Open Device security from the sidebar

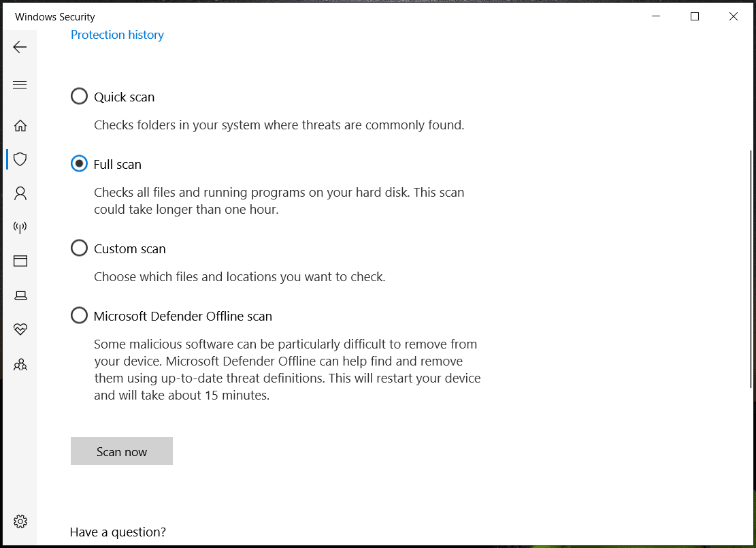pyautogui.click(x=20, y=295)
